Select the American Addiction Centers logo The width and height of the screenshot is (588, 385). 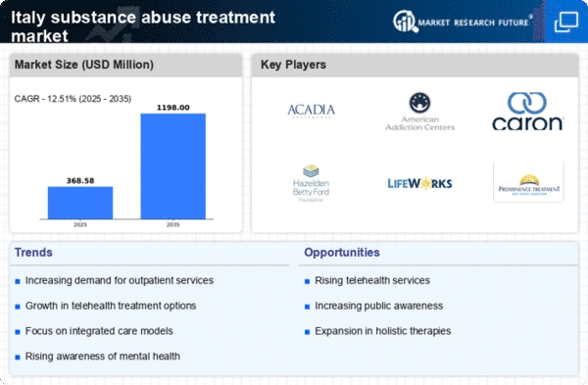point(420,112)
